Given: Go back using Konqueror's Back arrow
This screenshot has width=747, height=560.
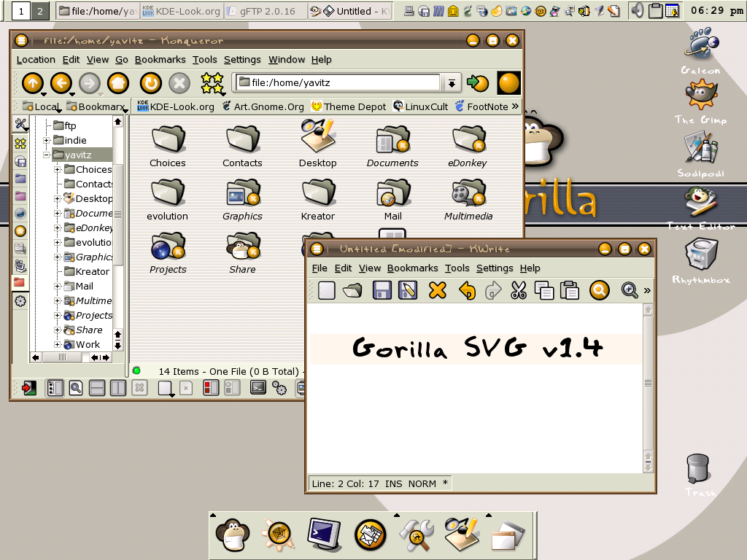Looking at the screenshot, I should 61,83.
